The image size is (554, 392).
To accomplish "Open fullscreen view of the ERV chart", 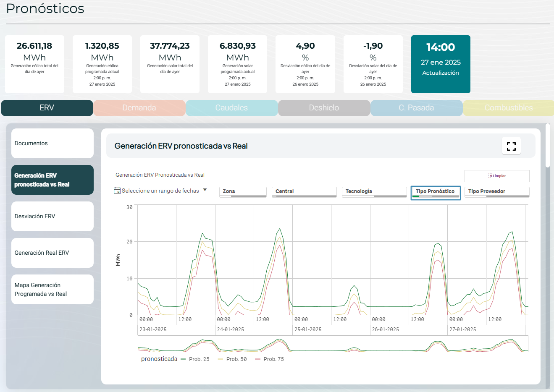I will point(511,146).
